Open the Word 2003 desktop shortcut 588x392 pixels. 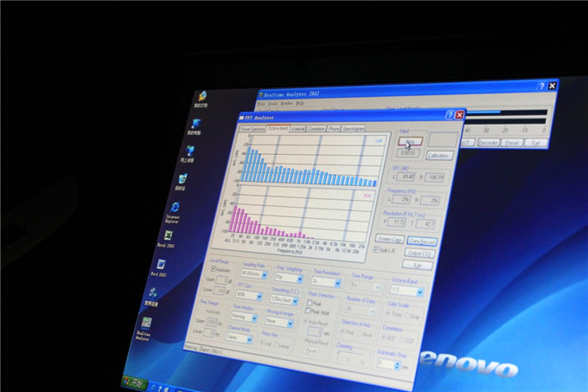[160, 268]
